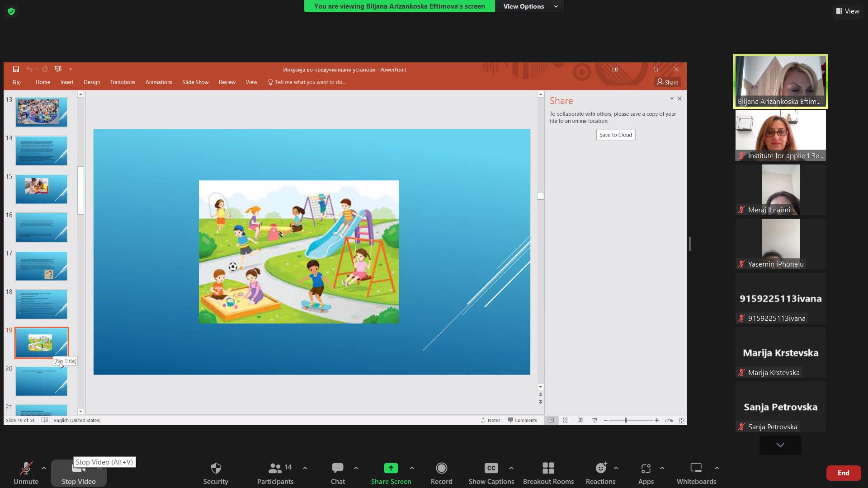Screen dimensions: 868x488
Task: Toggle Comments pane in status bar
Action: coord(522,420)
